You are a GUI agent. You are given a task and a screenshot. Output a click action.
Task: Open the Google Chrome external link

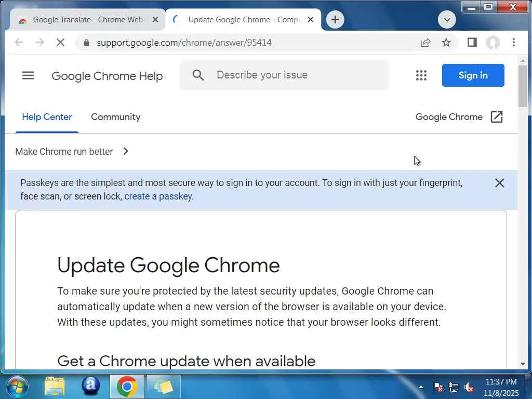(459, 117)
